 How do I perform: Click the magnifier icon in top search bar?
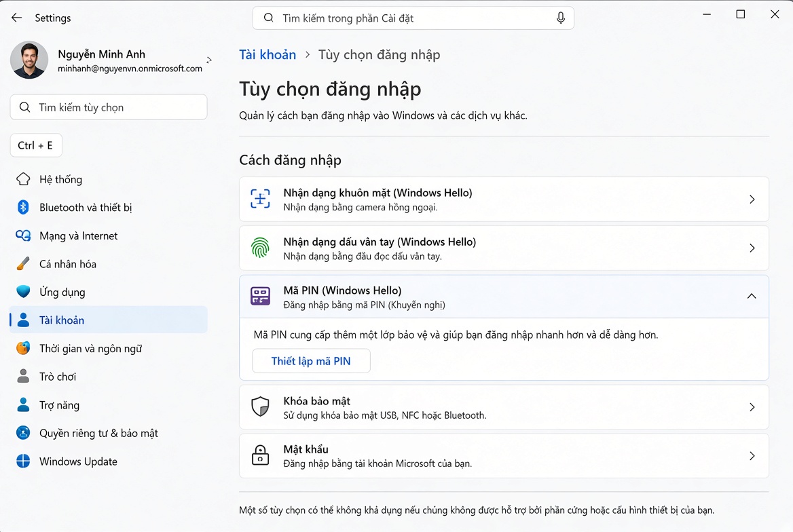click(x=269, y=18)
